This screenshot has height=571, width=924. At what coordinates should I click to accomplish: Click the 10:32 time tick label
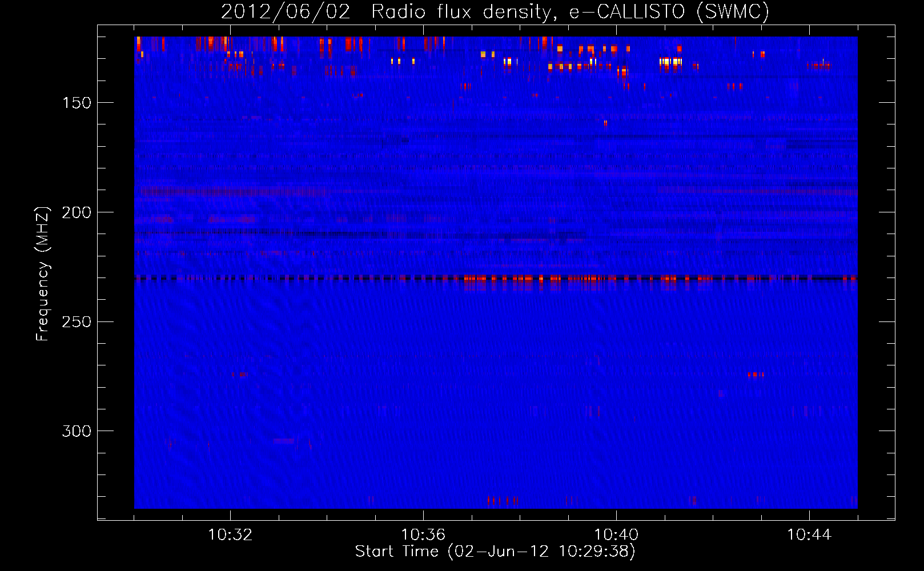pyautogui.click(x=230, y=535)
